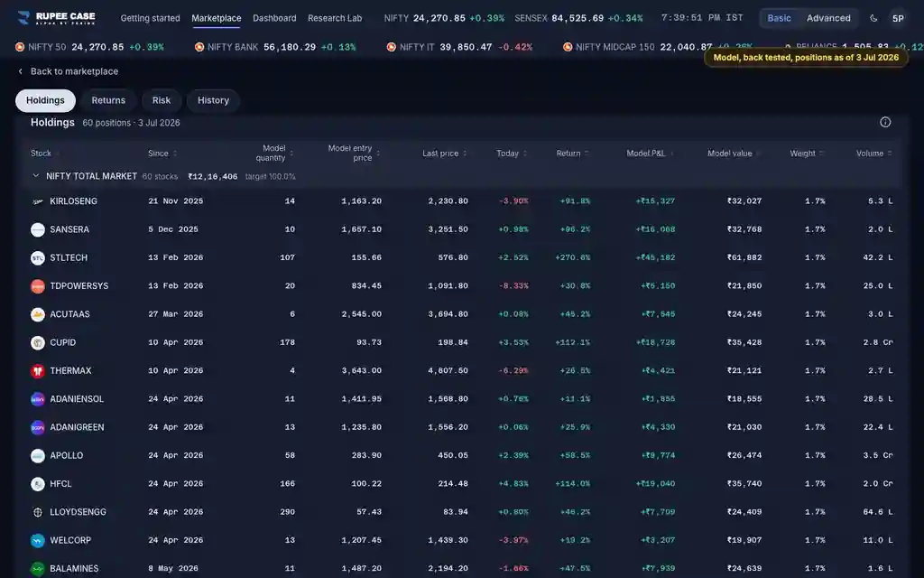
Task: Click the HFCL stock logo
Action: click(38, 484)
